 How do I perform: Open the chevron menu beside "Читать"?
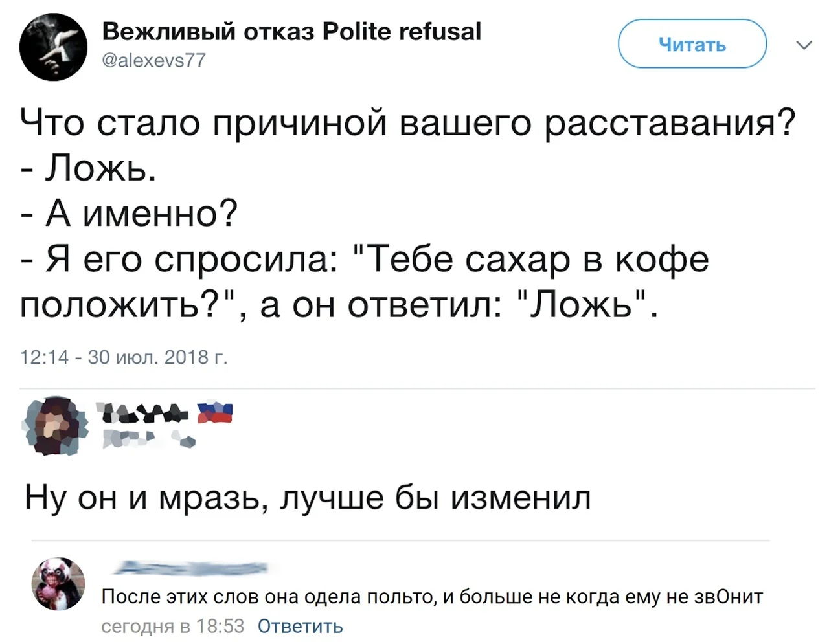[x=804, y=45]
